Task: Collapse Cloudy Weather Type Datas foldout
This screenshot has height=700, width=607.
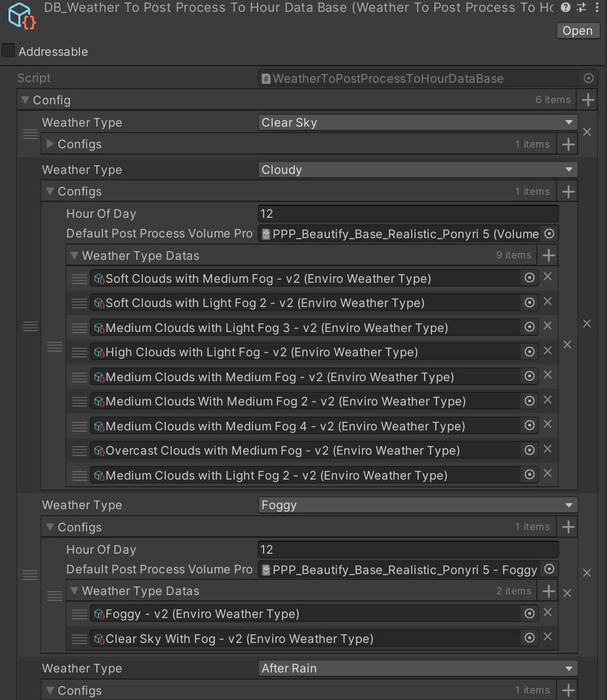Action: pos(75,255)
